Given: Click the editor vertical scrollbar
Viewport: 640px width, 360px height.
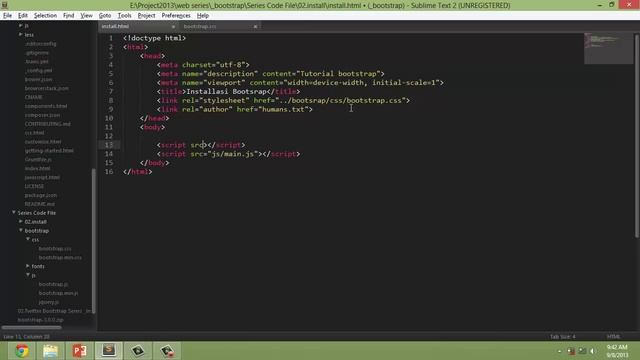Looking at the screenshot, I should [637, 135].
